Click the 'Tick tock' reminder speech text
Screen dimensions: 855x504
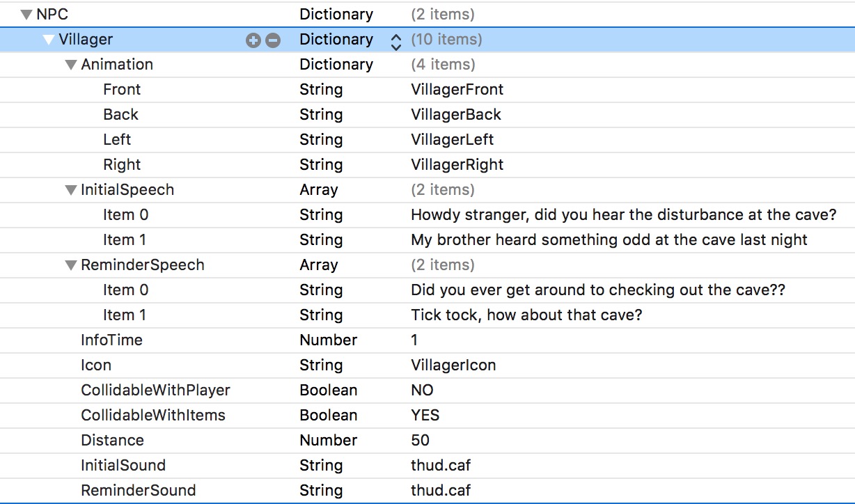pyautogui.click(x=526, y=315)
